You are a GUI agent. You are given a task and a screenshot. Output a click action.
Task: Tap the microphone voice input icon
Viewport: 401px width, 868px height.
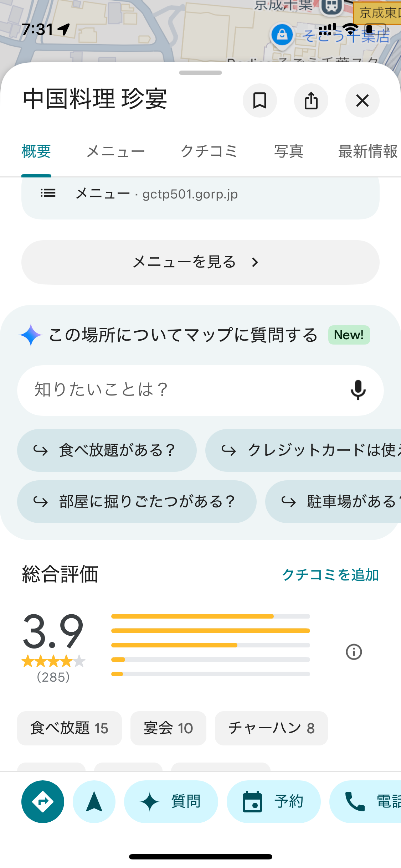tap(358, 390)
